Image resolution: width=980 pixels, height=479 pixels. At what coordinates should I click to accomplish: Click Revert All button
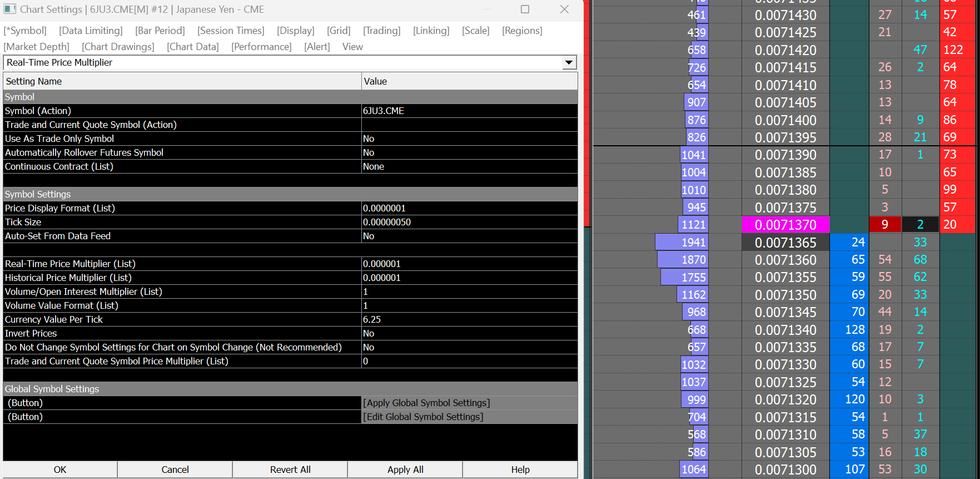290,470
